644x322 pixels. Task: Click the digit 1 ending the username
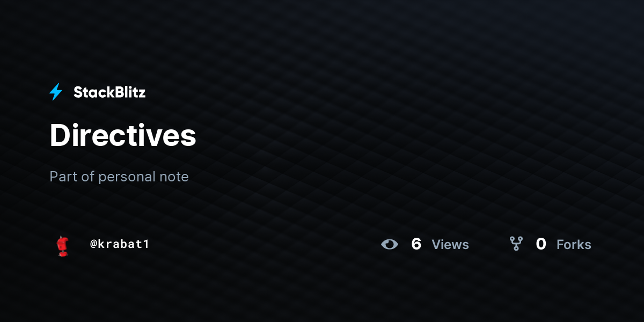point(145,244)
